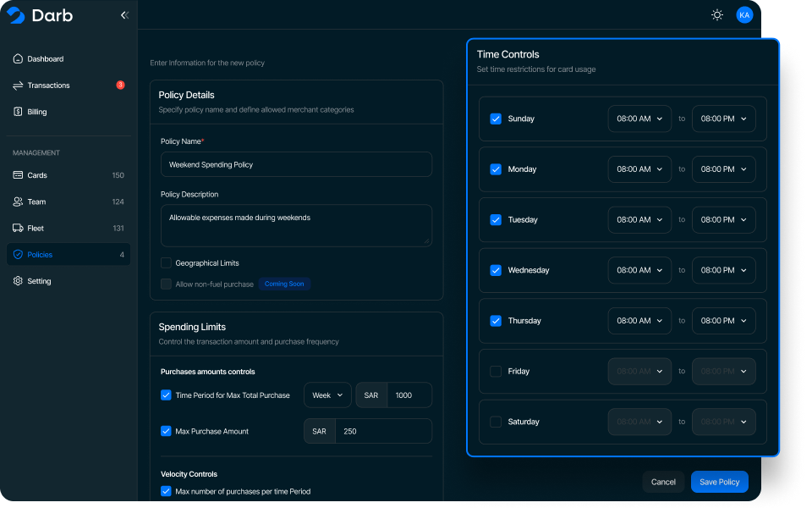This screenshot has width=812, height=508.
Task: Click into the Policy Name input field
Action: coord(296,164)
